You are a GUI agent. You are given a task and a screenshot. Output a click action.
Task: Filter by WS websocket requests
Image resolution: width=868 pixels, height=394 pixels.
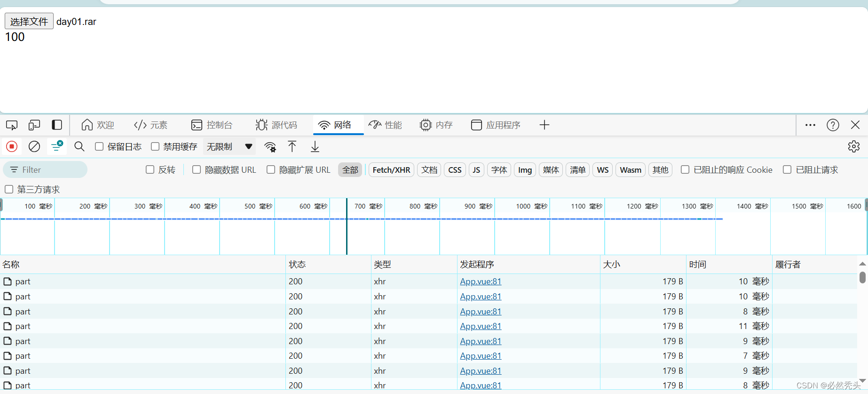click(x=603, y=169)
